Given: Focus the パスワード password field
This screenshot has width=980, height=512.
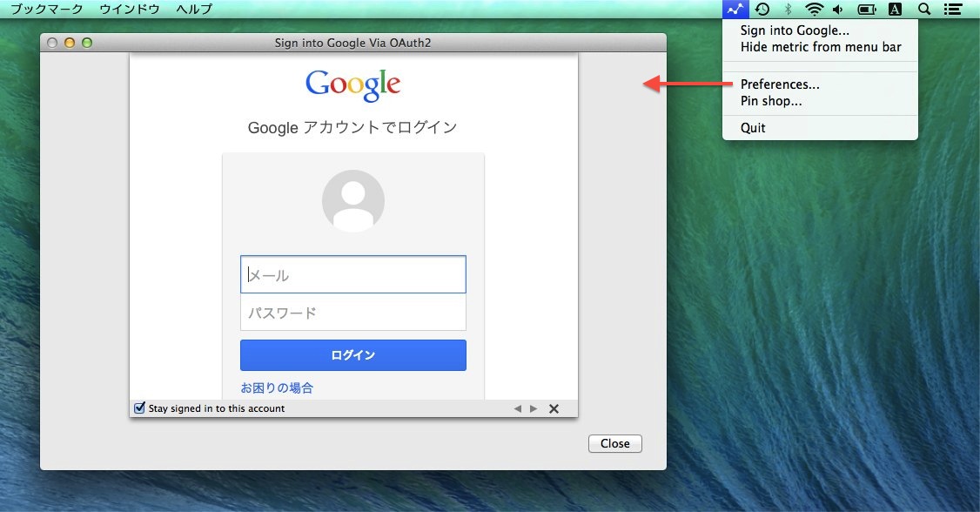Looking at the screenshot, I should click(353, 312).
